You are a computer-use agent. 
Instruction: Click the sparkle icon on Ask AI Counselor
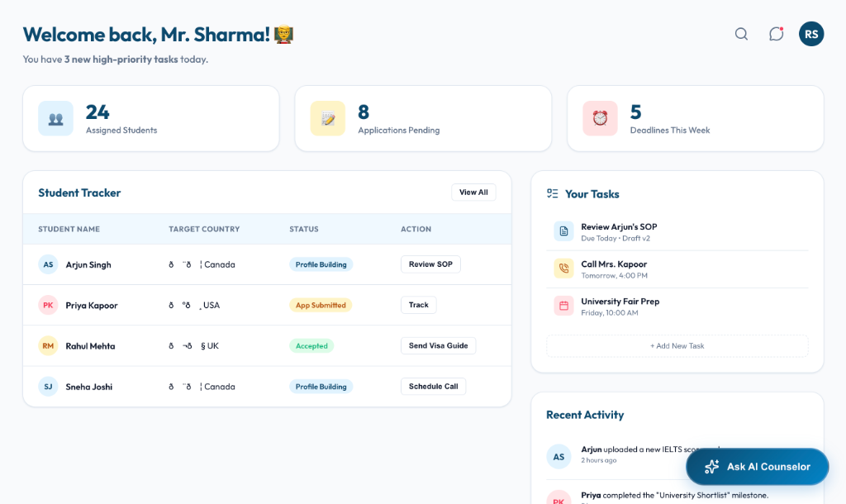click(711, 467)
